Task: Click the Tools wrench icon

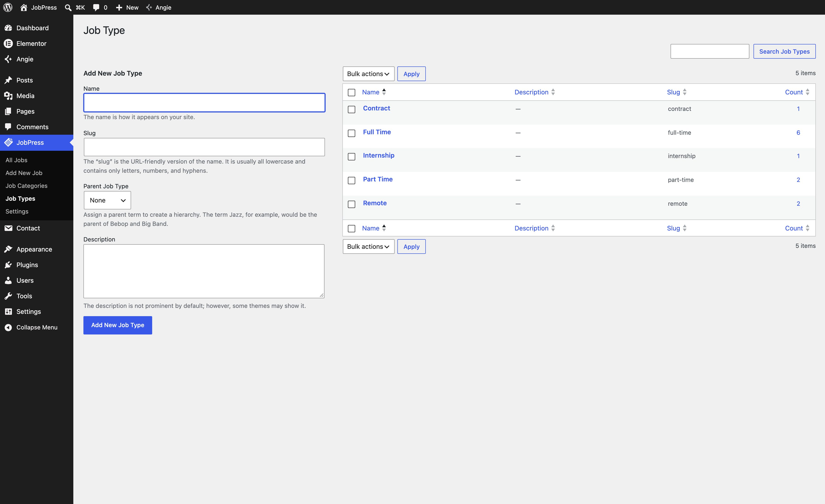Action: coord(8,296)
